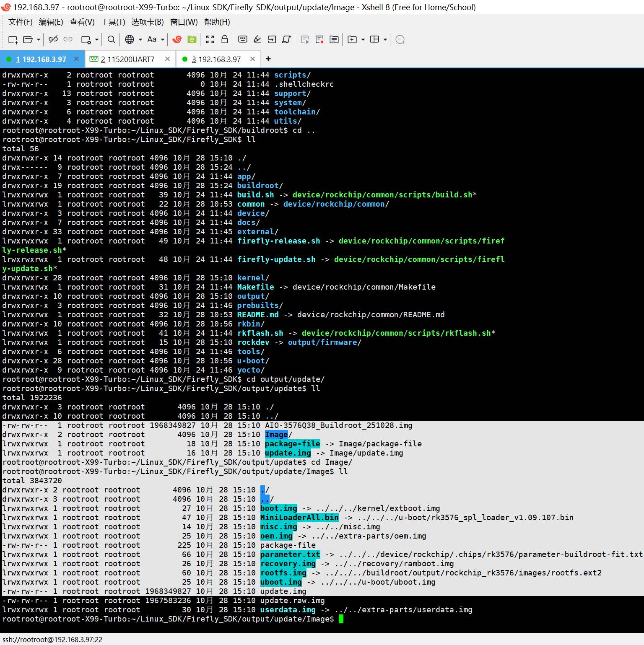Open the 工具(T) menu

point(113,22)
